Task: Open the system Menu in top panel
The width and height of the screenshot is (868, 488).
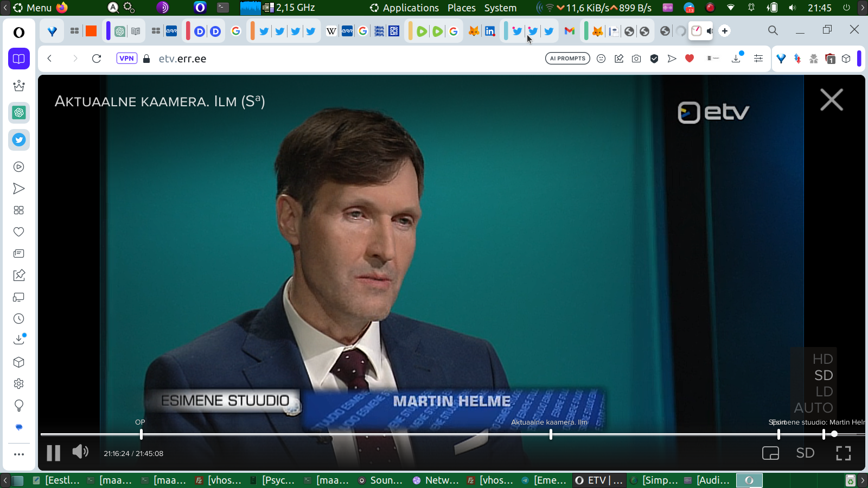Action: point(33,8)
